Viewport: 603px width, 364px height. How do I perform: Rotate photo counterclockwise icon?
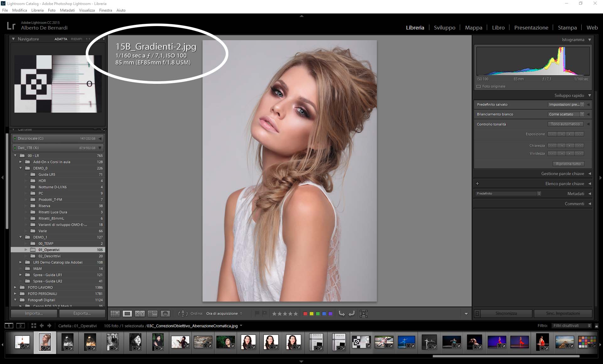tap(342, 313)
